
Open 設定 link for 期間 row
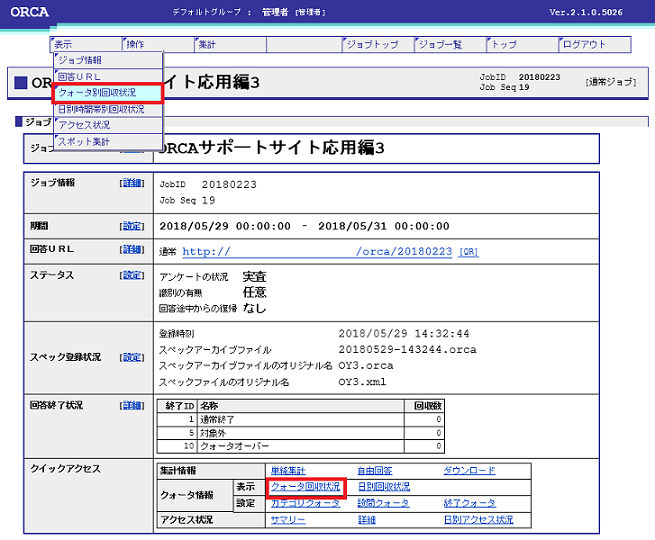coord(132,226)
